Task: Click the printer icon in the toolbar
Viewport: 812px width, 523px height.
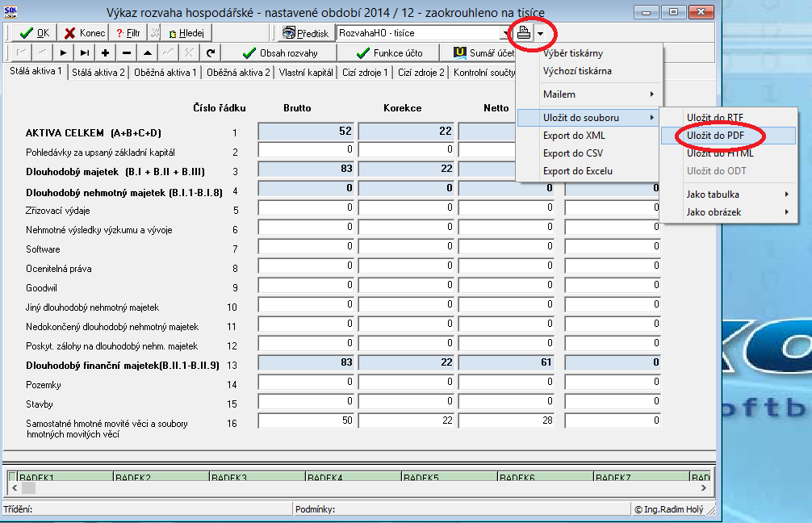Action: pos(524,33)
